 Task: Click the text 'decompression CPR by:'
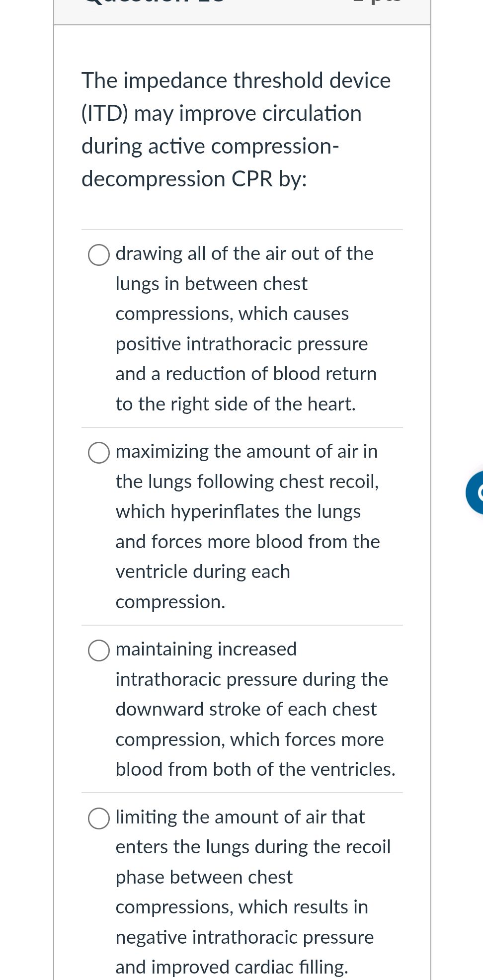194,179
